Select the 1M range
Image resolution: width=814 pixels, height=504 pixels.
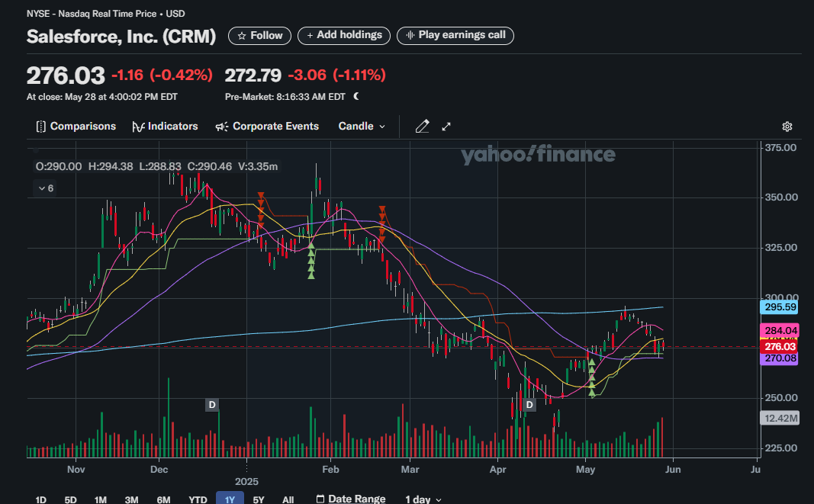pyautogui.click(x=100, y=499)
